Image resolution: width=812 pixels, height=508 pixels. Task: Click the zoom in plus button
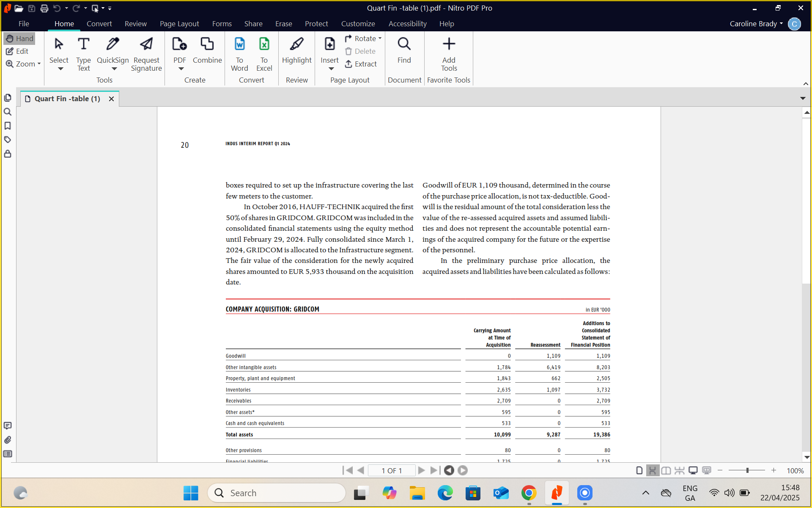pos(774,470)
